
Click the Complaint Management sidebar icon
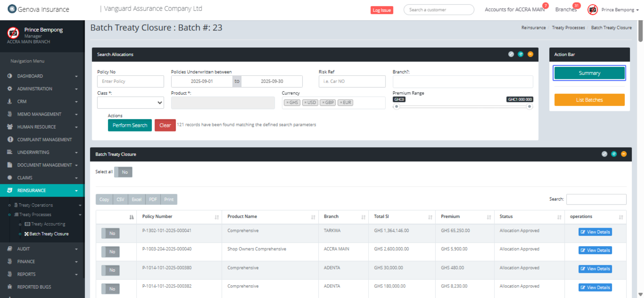[10, 139]
